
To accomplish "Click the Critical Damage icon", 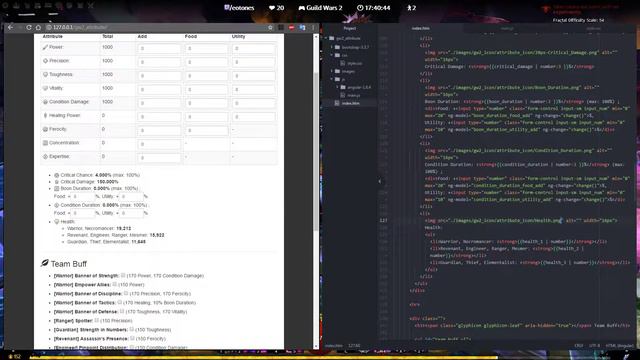I will (57, 182).
